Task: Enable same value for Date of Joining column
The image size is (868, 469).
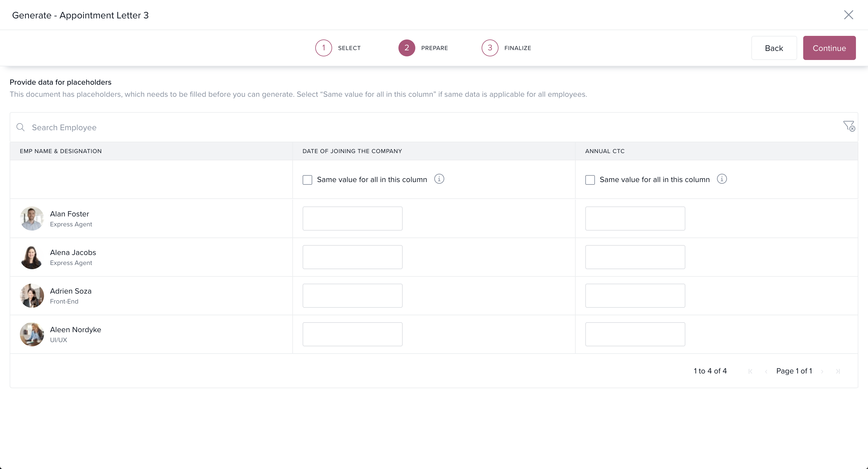Action: pos(307,180)
